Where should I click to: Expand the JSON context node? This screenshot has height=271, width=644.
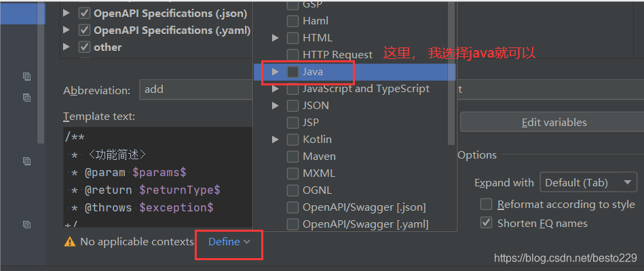coord(276,106)
